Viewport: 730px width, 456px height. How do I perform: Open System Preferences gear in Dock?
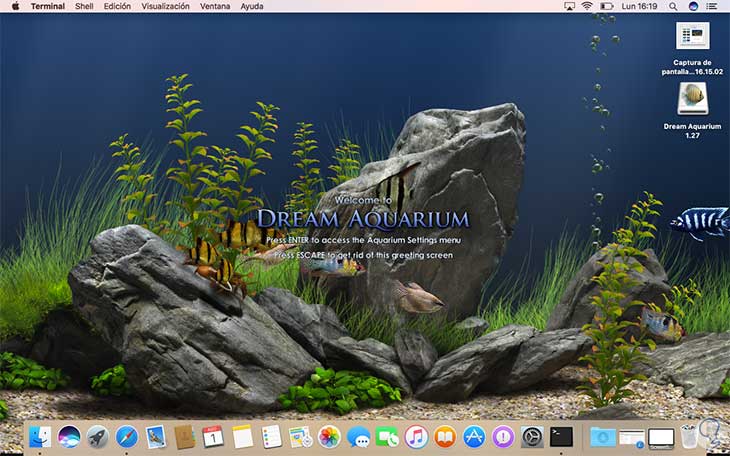(x=532, y=437)
